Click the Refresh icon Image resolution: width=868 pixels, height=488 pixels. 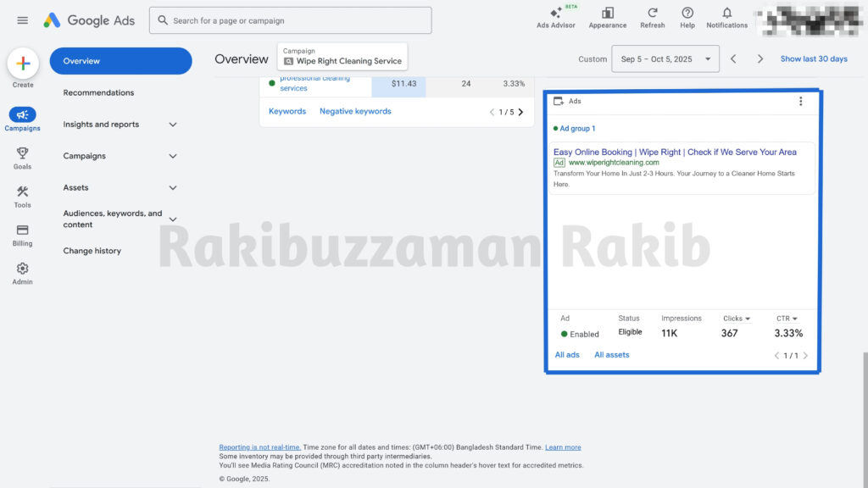click(x=653, y=14)
